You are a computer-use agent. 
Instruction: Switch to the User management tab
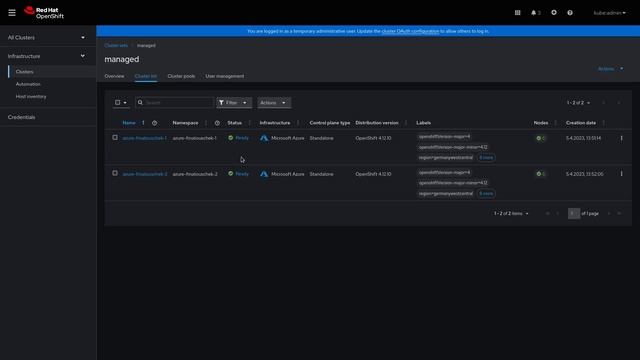(x=225, y=76)
